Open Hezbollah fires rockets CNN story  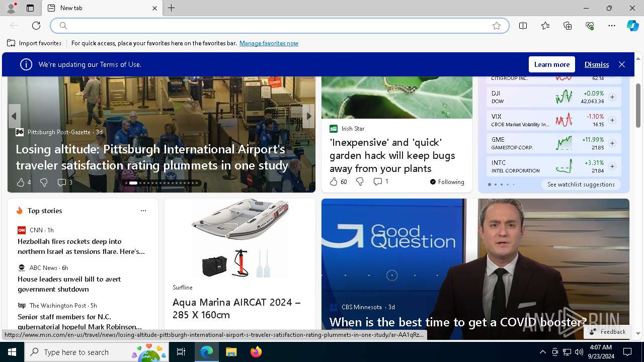pyautogui.click(x=82, y=246)
